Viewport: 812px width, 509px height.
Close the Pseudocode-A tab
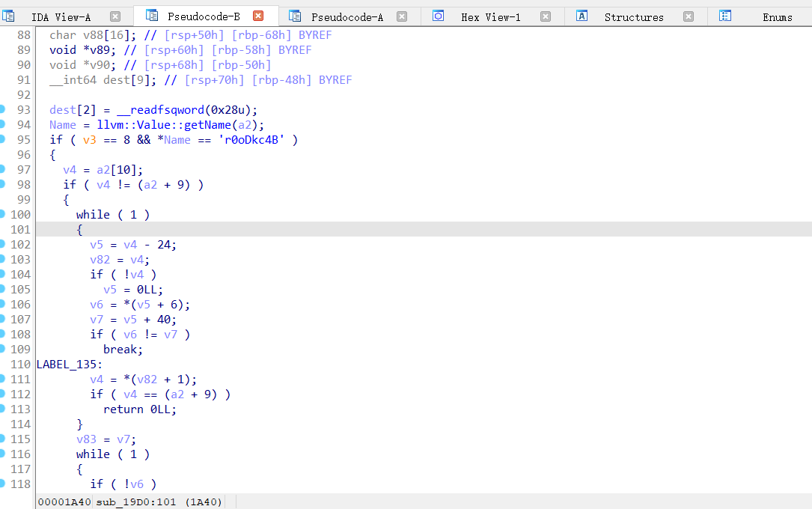tap(402, 16)
